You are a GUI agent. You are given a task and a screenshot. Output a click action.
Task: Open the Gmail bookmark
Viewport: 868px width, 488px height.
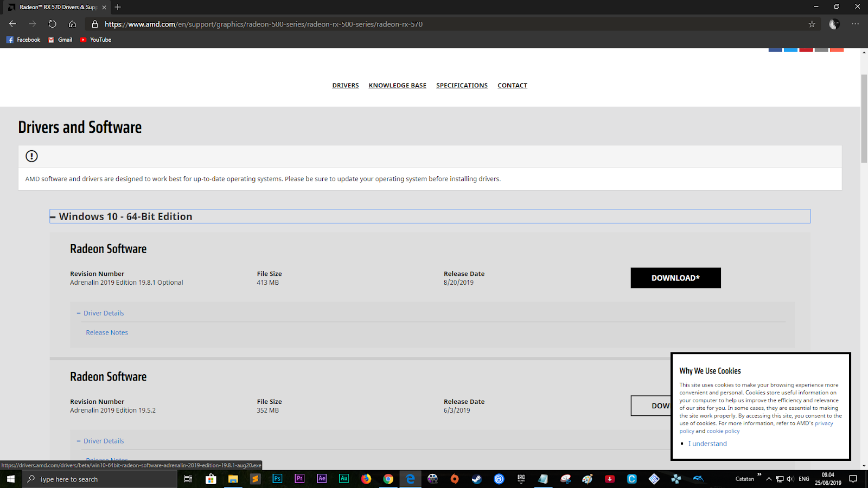(60, 40)
